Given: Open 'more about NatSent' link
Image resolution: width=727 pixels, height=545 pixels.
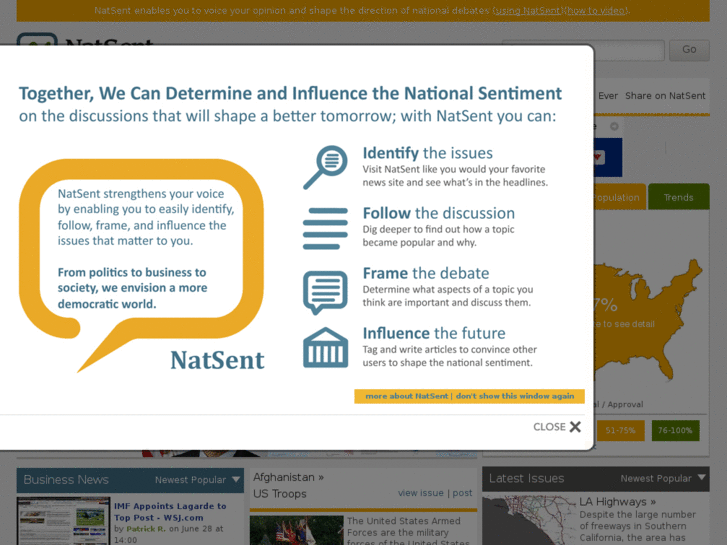Looking at the screenshot, I should (x=407, y=396).
